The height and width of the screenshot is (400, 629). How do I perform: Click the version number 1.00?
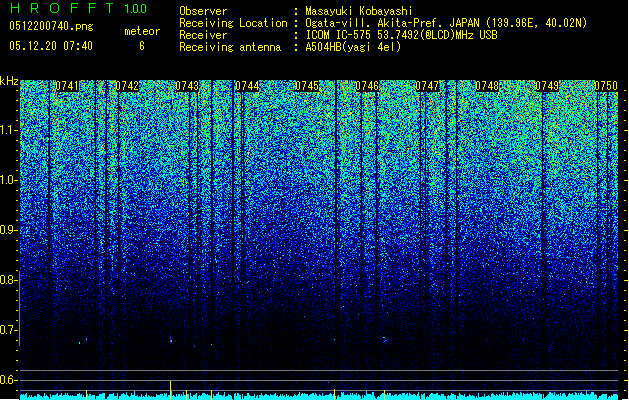(x=136, y=9)
